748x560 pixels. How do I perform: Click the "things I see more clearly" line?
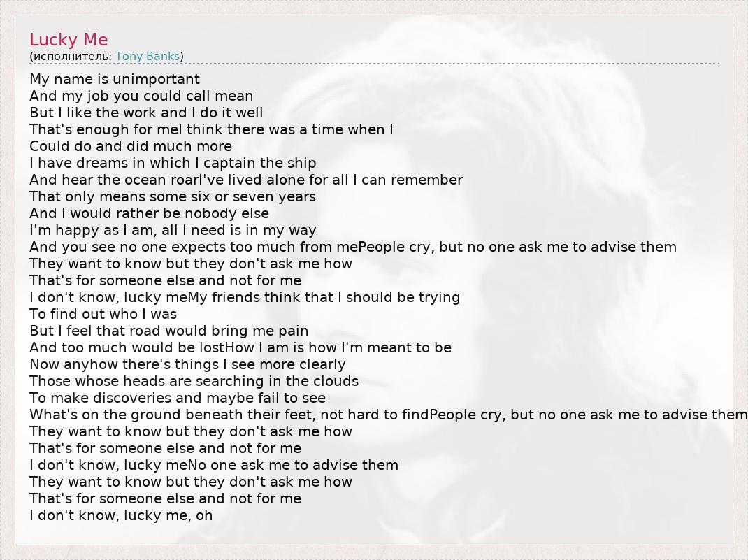click(187, 364)
